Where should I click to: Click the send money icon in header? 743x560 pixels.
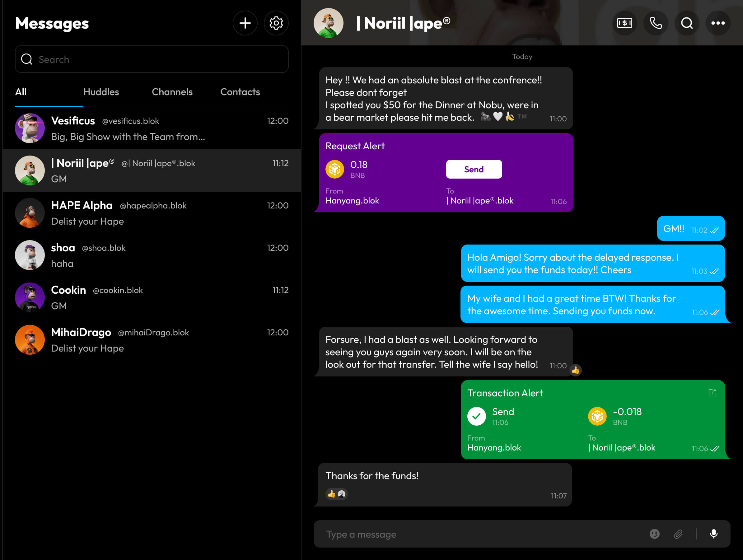pos(624,23)
